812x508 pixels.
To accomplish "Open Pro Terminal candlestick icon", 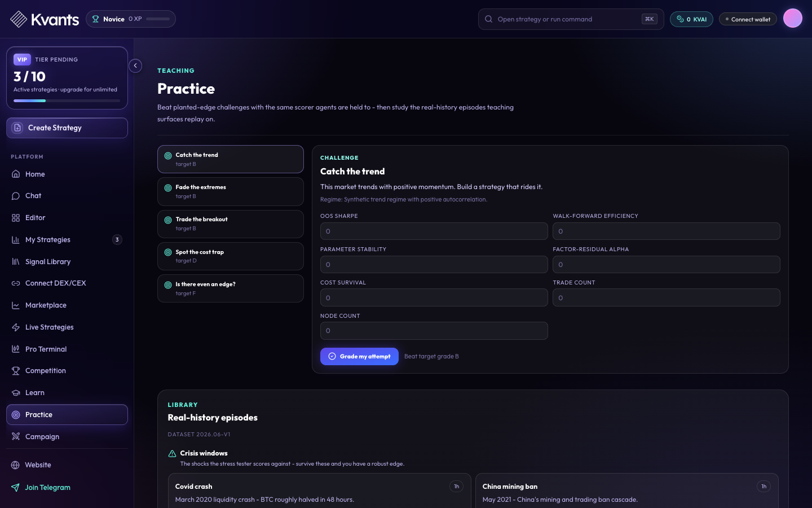I will tap(16, 349).
